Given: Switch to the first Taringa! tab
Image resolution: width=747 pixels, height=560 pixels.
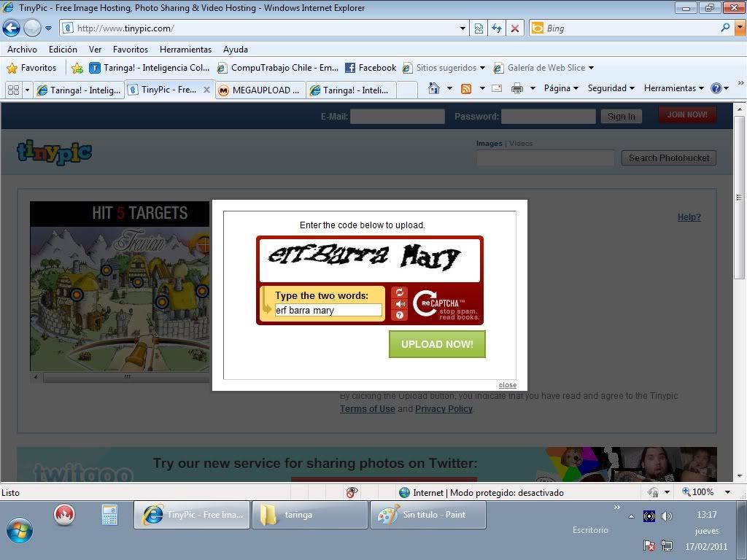Looking at the screenshot, I should [x=79, y=90].
